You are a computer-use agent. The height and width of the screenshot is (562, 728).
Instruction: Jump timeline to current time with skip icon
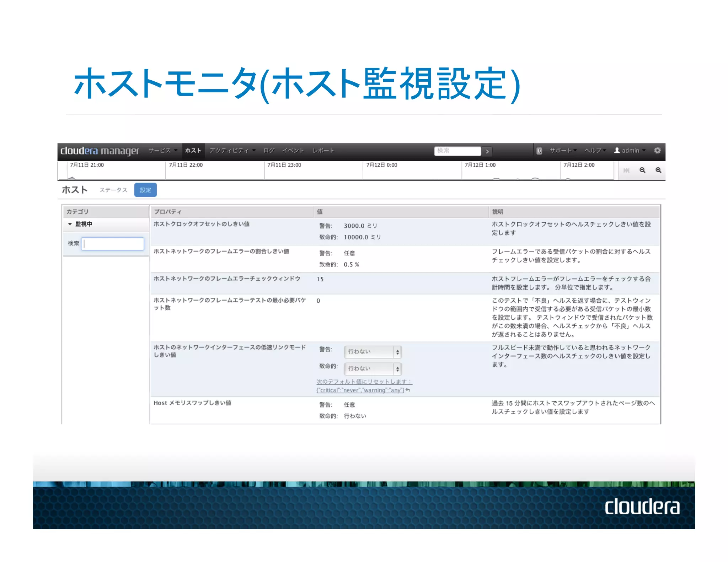(x=626, y=170)
